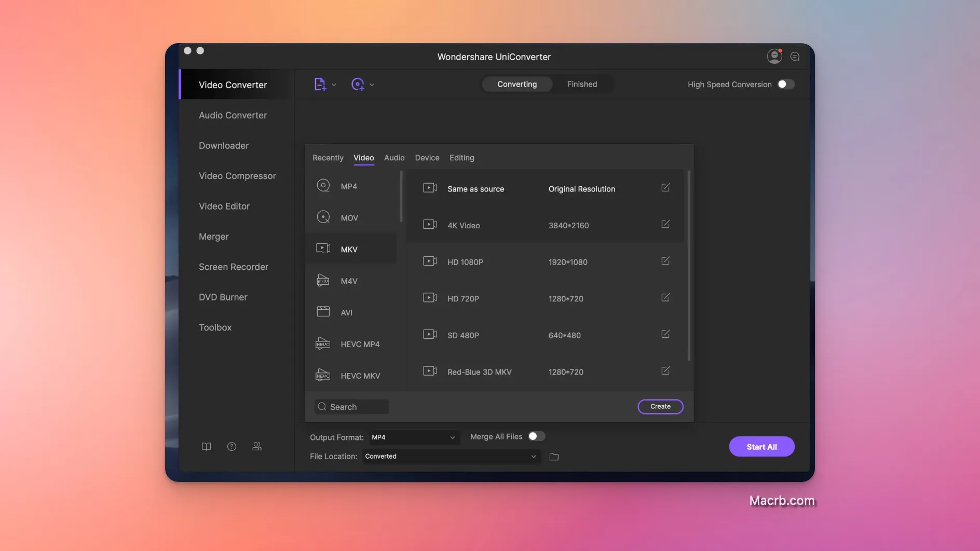Select the Same as source preset

(x=545, y=189)
